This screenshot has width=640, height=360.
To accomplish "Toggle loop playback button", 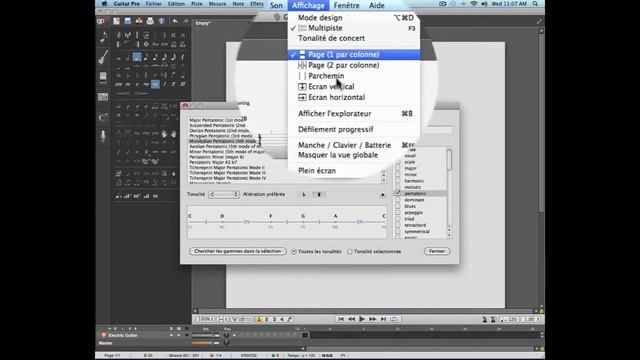I will 394,319.
